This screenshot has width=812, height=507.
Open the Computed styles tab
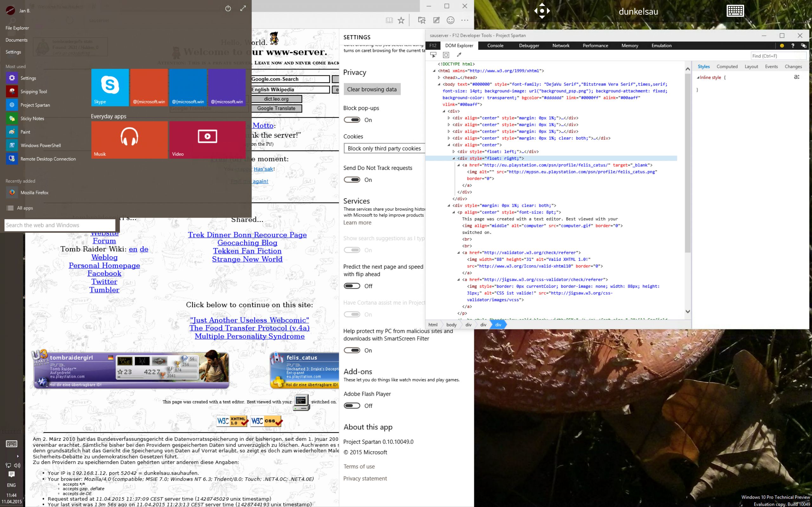(x=727, y=67)
